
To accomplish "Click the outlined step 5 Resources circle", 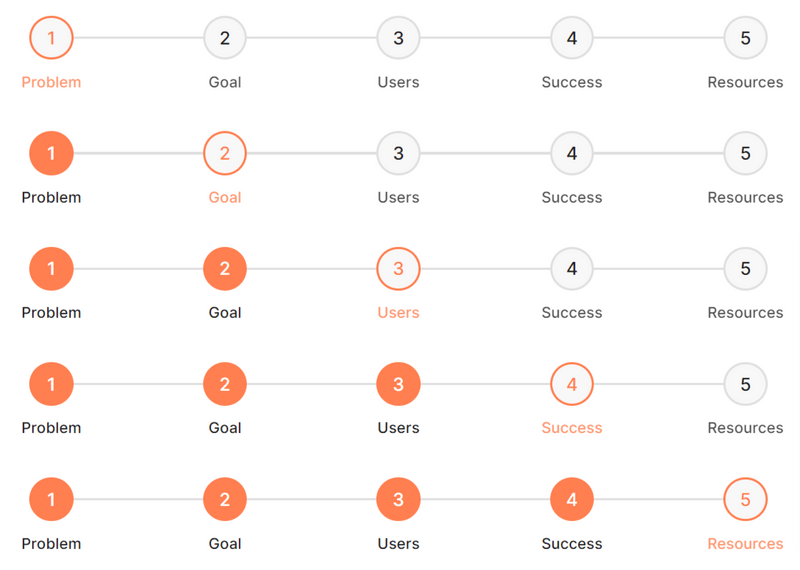I will 745,500.
